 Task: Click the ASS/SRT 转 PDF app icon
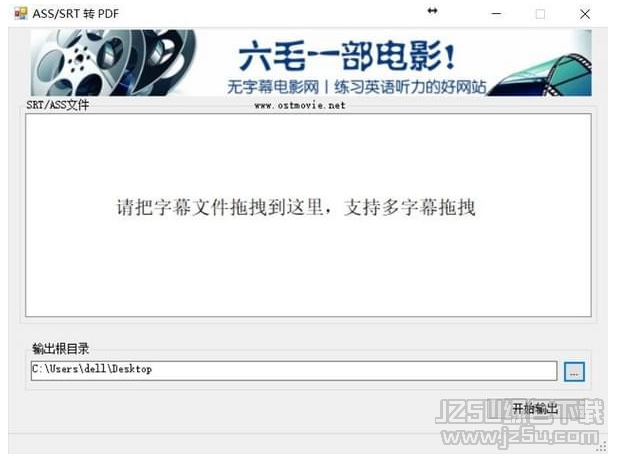[20, 13]
